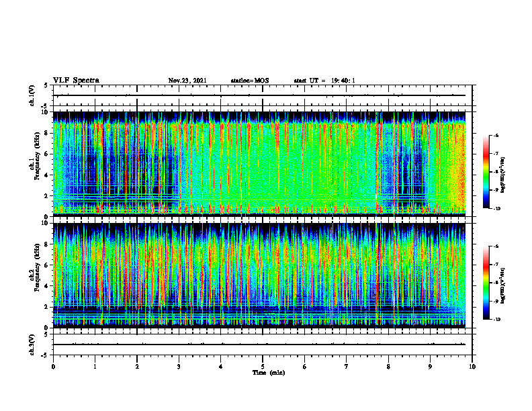Click the ch.1 spectrogram panel
Viewport: 532px width, 411px height.
(x=259, y=164)
